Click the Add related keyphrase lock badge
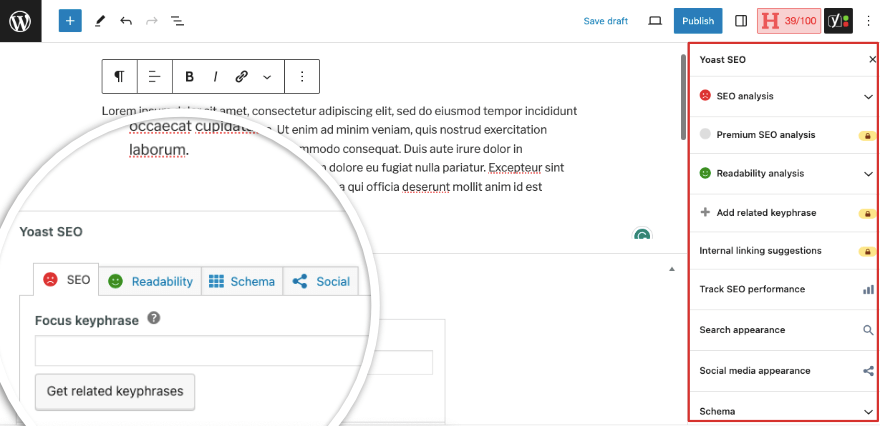 (867, 214)
